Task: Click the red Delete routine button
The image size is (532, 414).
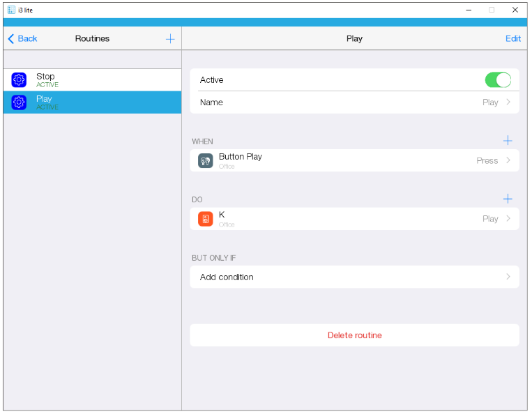Action: pos(354,335)
